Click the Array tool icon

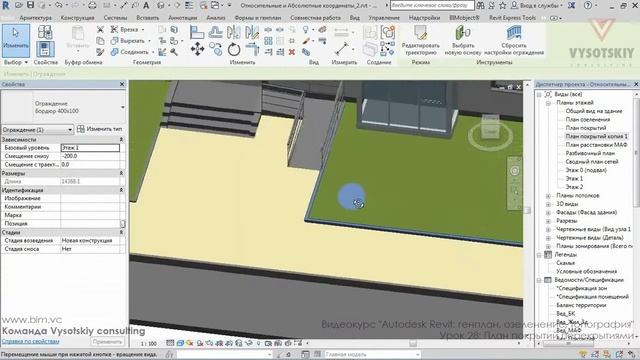268,41
